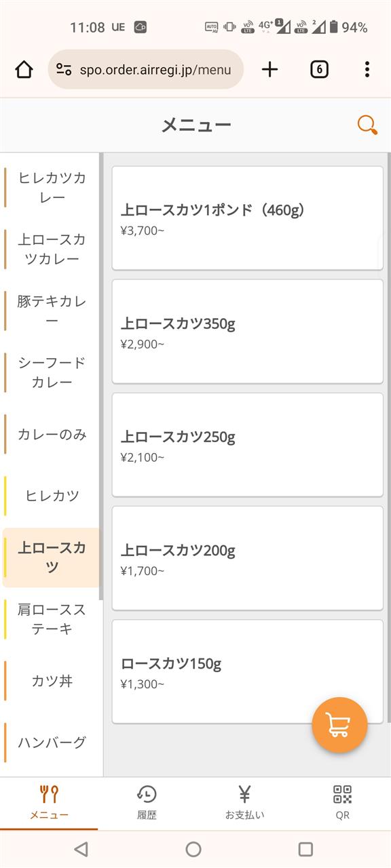Screen dimensions: 391x868
Task: Open the QR code tab icon
Action: [x=342, y=803]
